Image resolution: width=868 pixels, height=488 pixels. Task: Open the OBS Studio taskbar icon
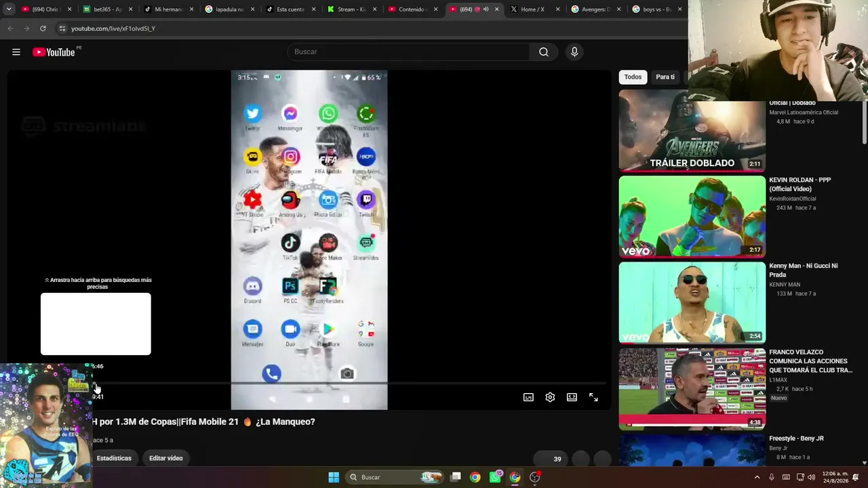coord(535,477)
